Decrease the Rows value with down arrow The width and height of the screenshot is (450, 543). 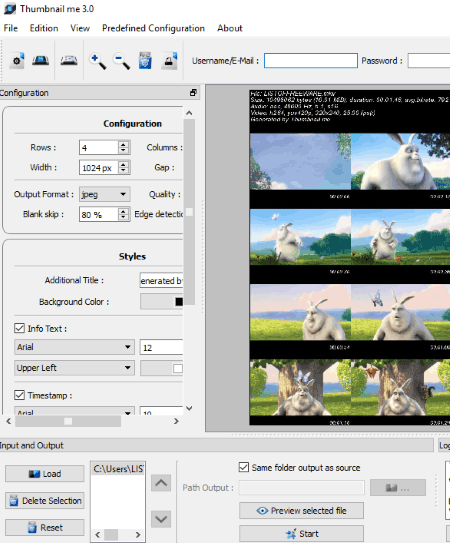123,151
